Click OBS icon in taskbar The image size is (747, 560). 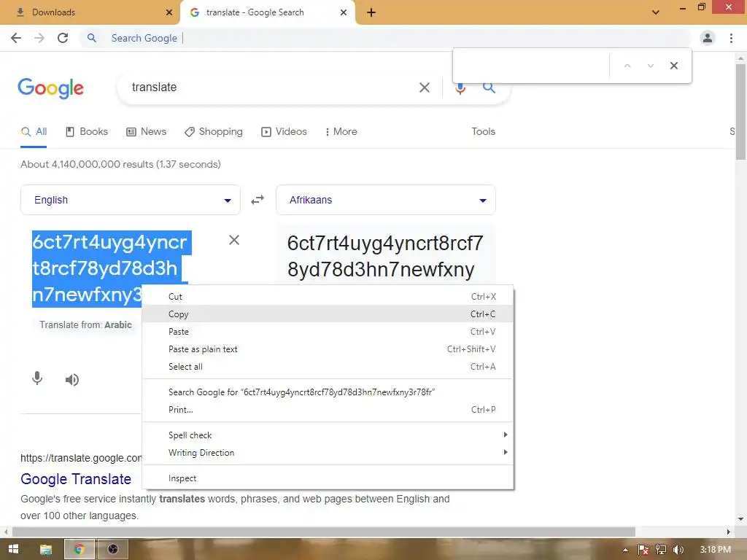113,550
